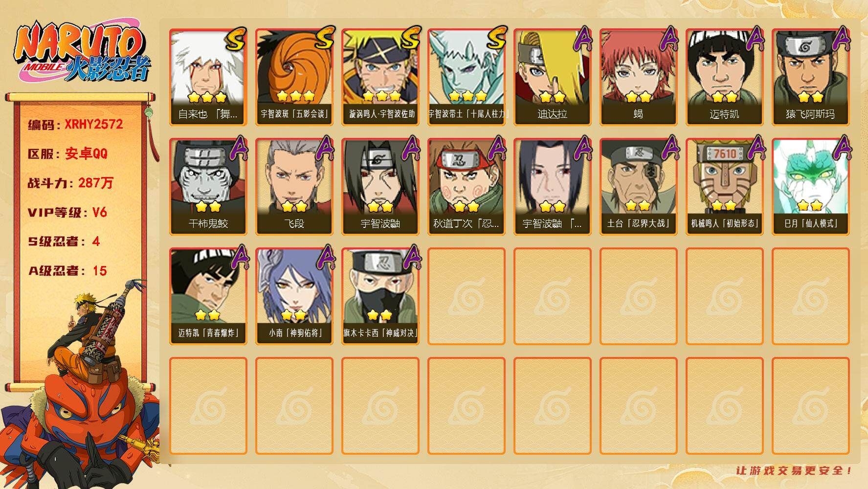Choose the 土台「忍界大战」 card

pyautogui.click(x=639, y=187)
